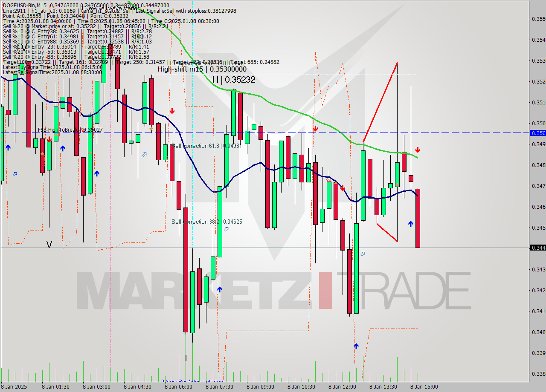This screenshot has width=546, height=392.
Task: Select 'Sell %20 @ Entry -88: 0.36896' line
Action: tap(76, 57)
